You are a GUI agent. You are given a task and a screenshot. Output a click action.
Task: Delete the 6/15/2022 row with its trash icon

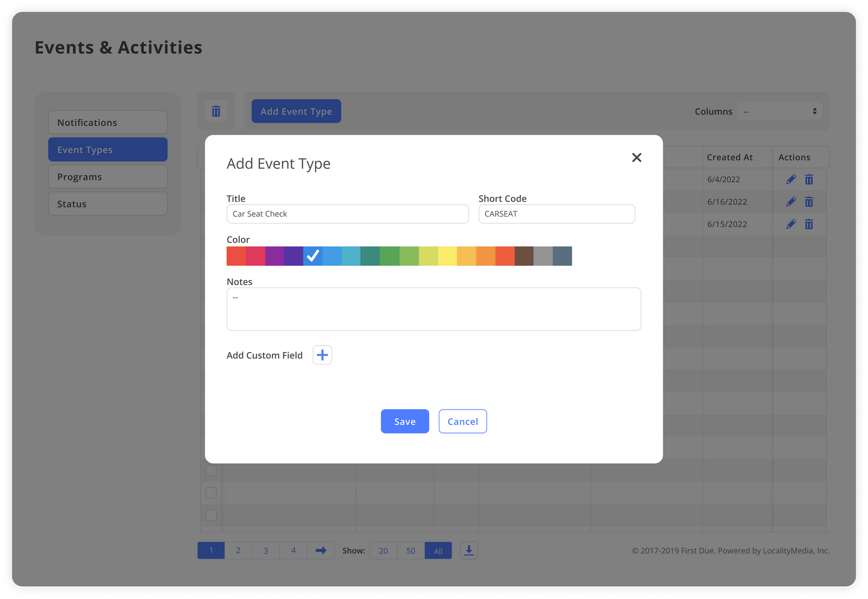[x=809, y=224]
